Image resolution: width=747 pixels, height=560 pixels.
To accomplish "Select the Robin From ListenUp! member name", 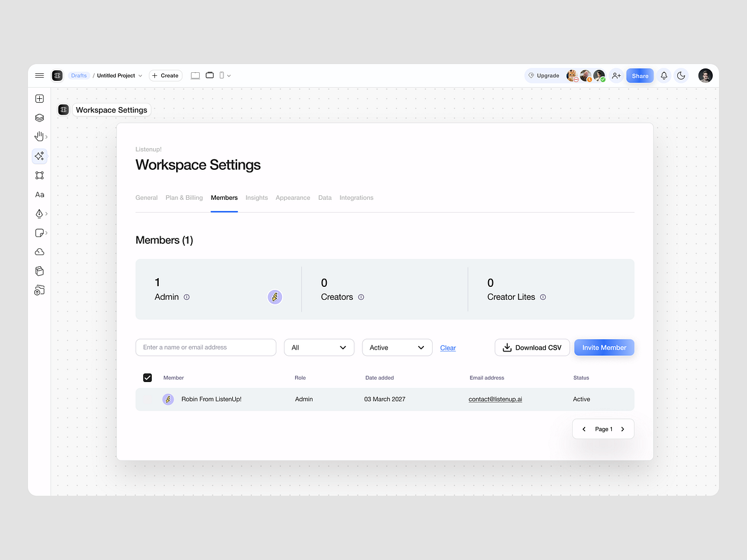I will 212,399.
